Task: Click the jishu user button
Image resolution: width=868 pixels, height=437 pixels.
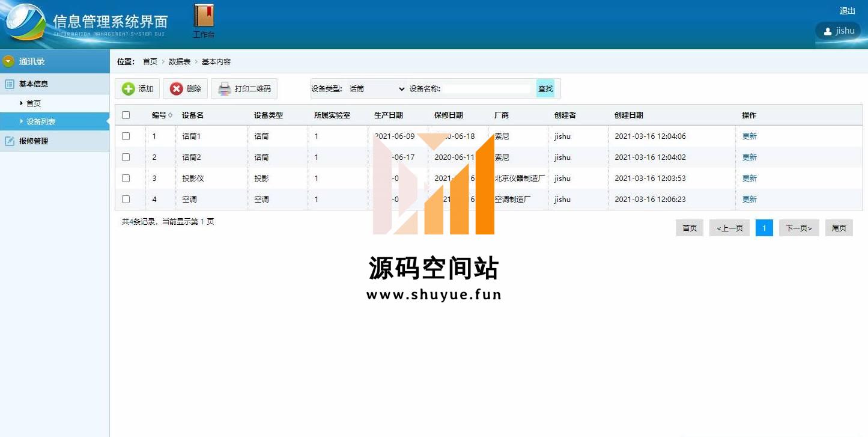Action: [x=838, y=31]
